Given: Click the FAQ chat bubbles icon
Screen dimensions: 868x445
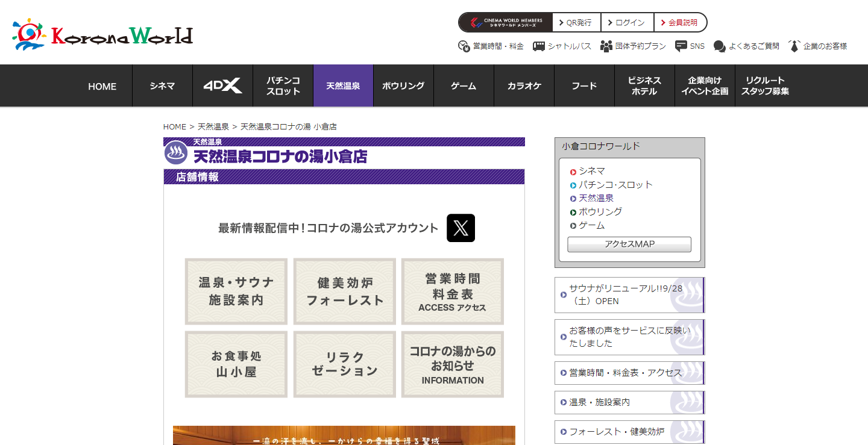Looking at the screenshot, I should [x=719, y=46].
